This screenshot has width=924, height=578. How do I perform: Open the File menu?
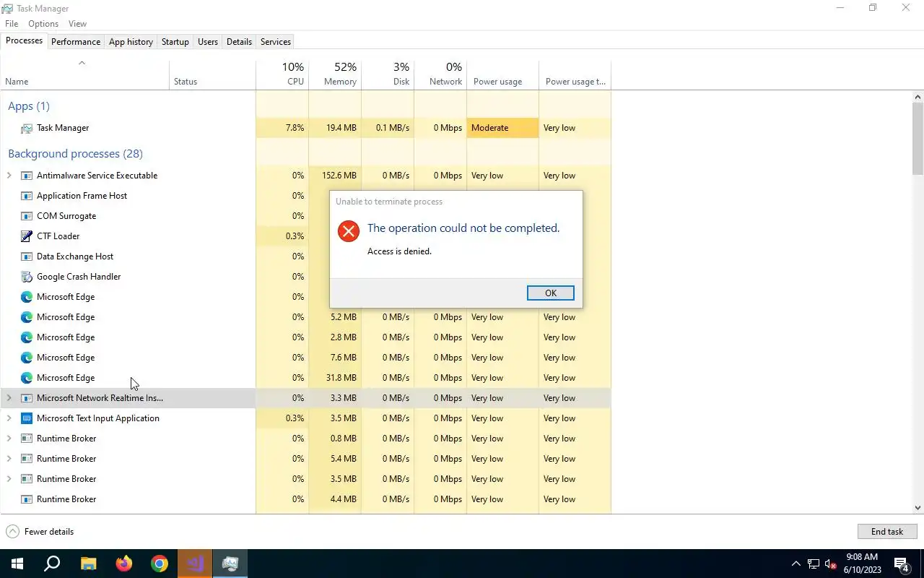click(x=12, y=24)
